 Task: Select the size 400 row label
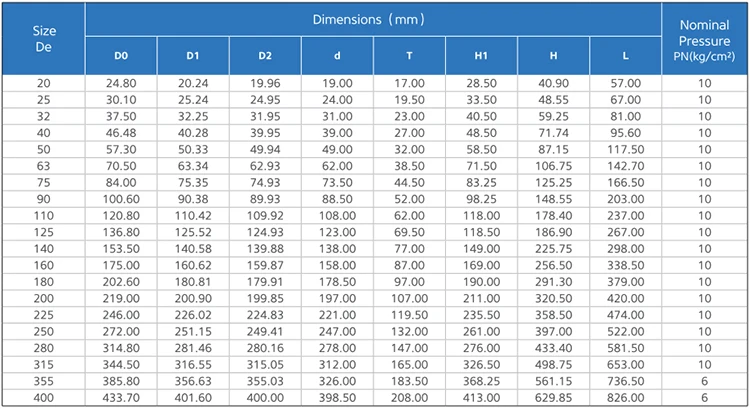(x=44, y=398)
